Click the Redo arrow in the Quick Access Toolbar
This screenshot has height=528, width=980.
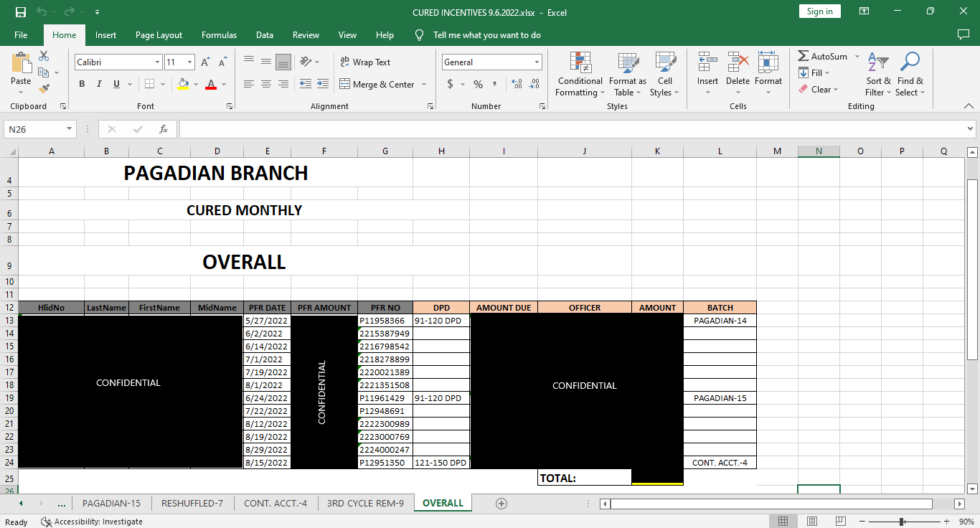point(69,11)
